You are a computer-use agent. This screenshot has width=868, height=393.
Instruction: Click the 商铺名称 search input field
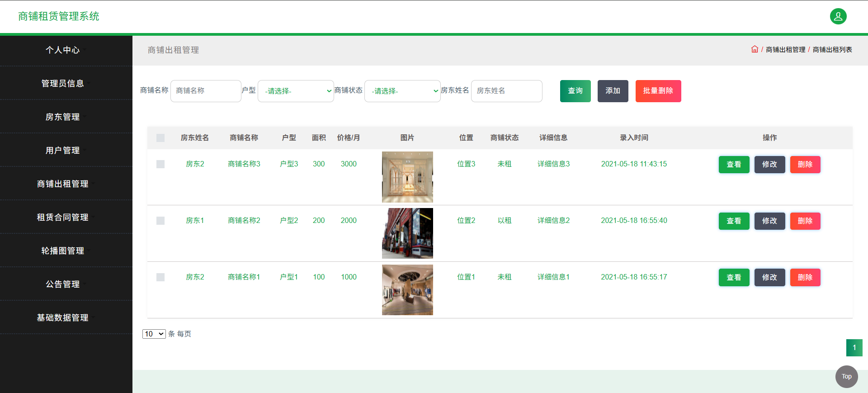[x=206, y=91]
